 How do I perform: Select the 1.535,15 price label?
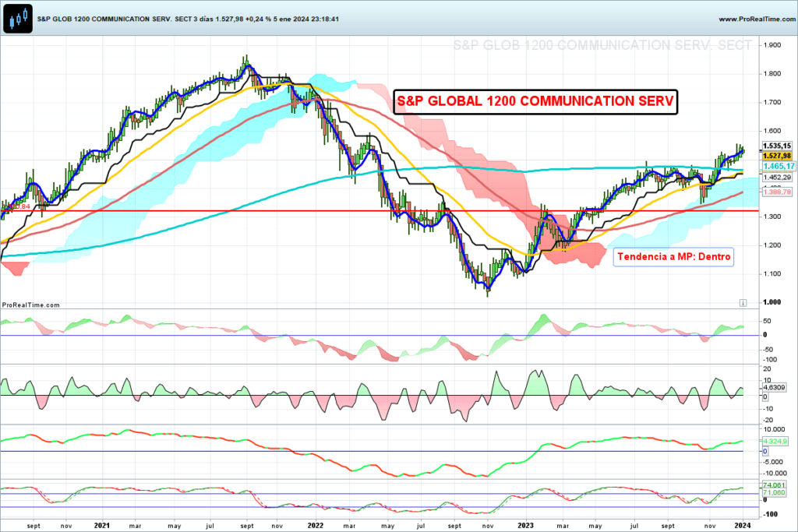777,146
